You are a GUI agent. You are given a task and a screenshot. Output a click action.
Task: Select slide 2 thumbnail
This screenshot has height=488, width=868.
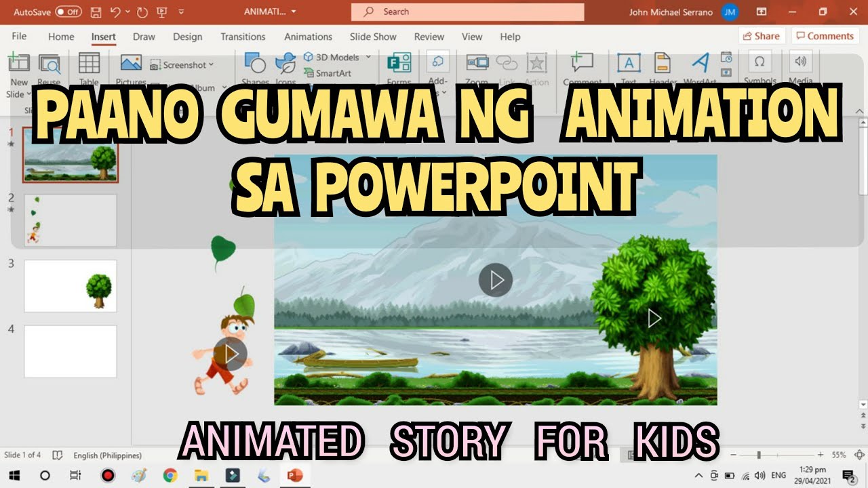pos(71,220)
